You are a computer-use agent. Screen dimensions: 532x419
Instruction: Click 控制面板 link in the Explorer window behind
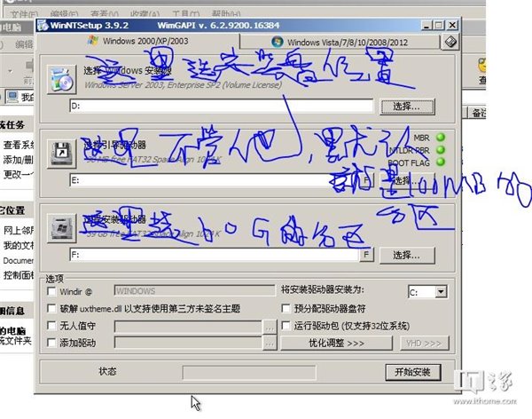[19, 275]
